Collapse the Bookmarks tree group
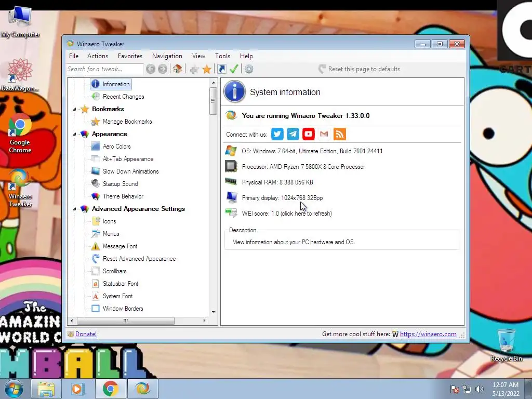This screenshot has width=532, height=399. pyautogui.click(x=74, y=109)
